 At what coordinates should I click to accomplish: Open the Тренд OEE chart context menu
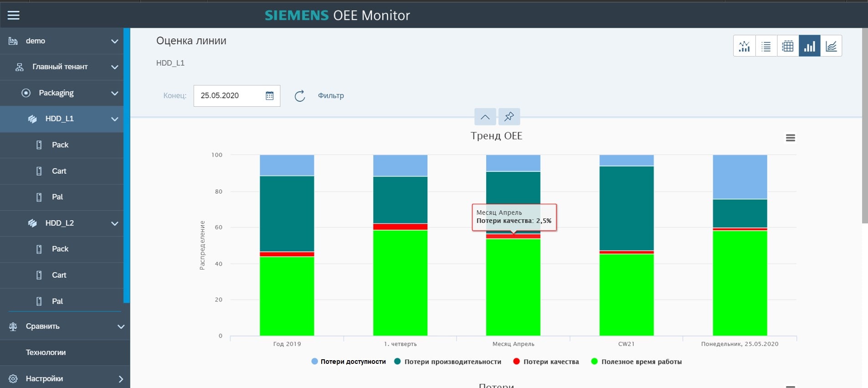point(791,138)
